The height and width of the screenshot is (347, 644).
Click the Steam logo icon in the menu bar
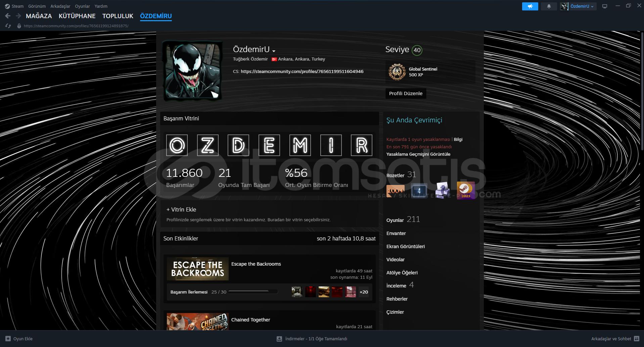tap(7, 6)
